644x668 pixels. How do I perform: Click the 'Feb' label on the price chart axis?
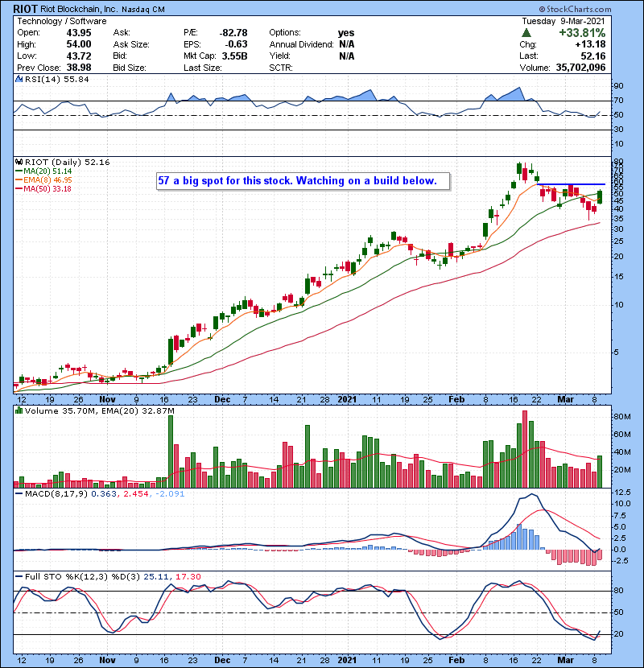pyautogui.click(x=456, y=400)
